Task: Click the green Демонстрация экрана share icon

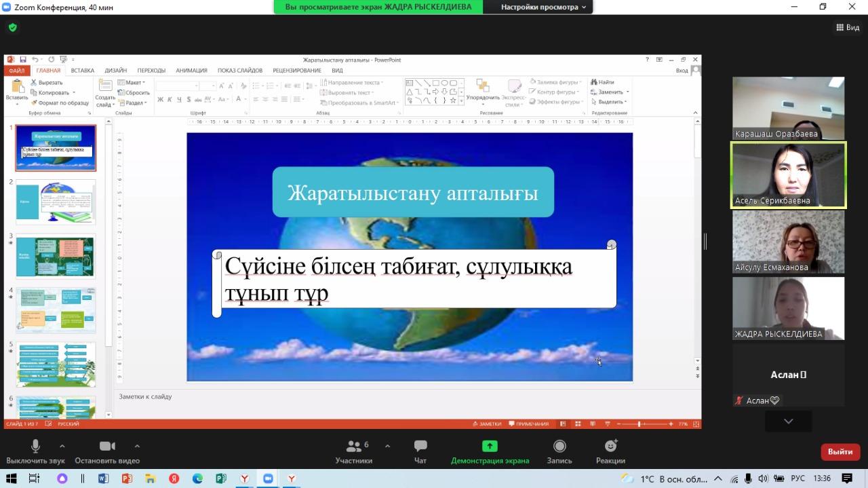Action: click(x=490, y=447)
